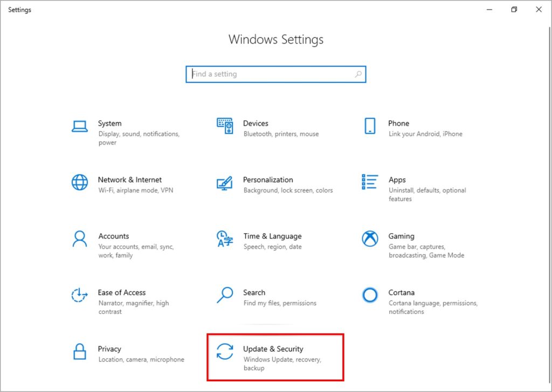552x392 pixels.
Task: Open the Cortana title
Action: [401, 292]
